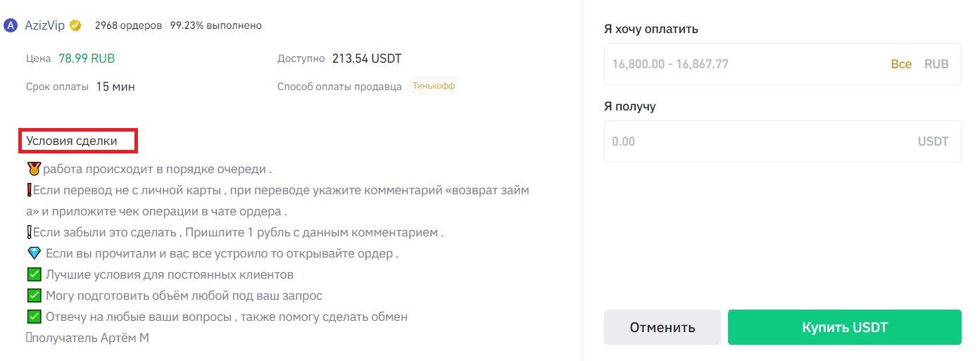This screenshot has height=361, width=980.
Task: Click the blue diamond emoji
Action: point(34,254)
